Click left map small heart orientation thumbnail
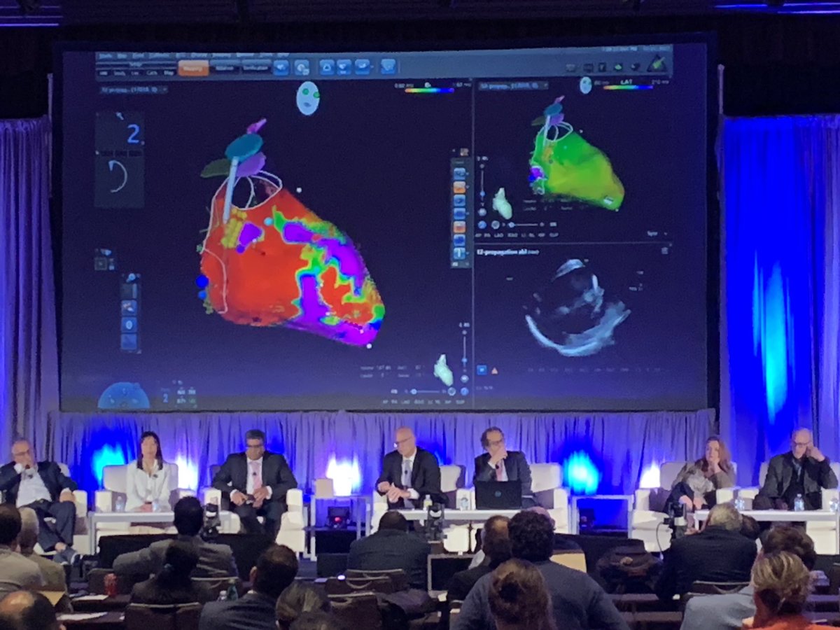840x630 pixels. click(444, 370)
